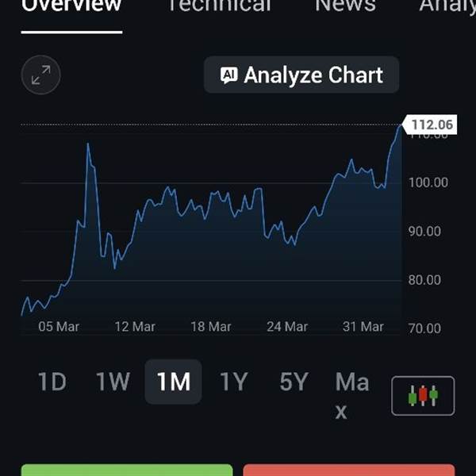476x476 pixels.
Task: Tap the 100.00 price axis label
Action: 428,182
